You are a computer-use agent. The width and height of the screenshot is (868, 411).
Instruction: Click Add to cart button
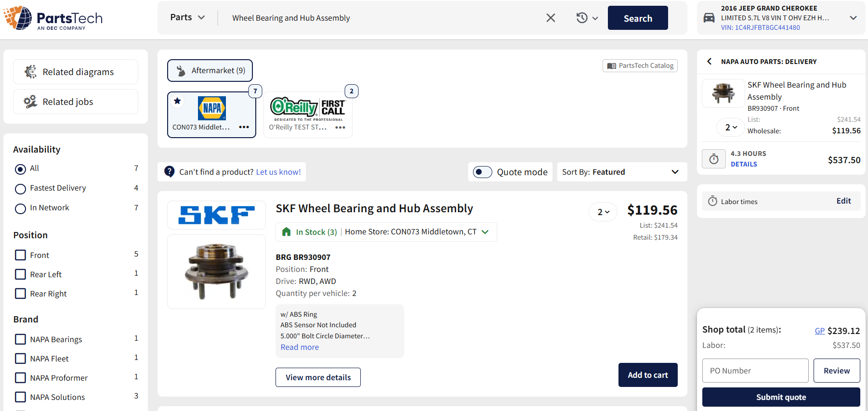pos(647,375)
